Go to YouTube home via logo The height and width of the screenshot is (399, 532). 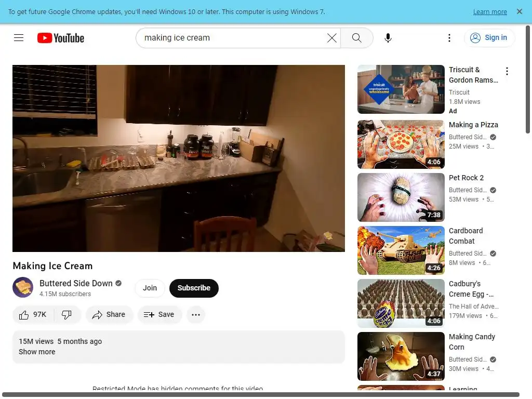(x=61, y=38)
